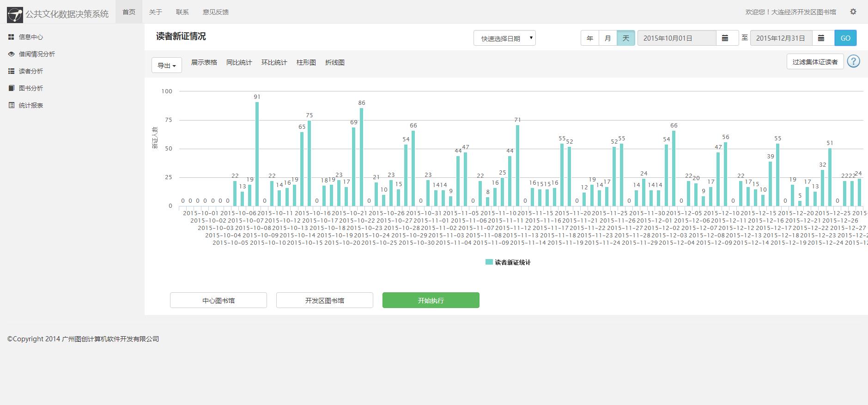Click the 信息中心 grid icon

(11, 37)
